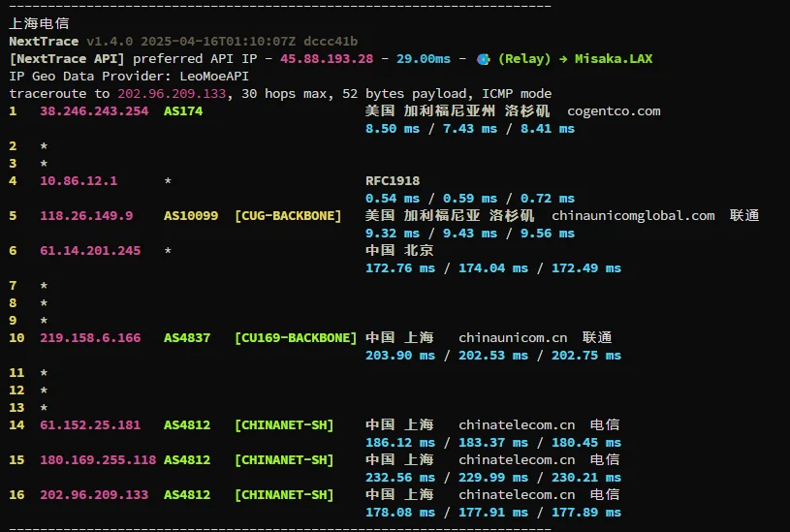Click the 186.12 ms latency value
The height and width of the screenshot is (532, 790).
pyautogui.click(x=400, y=443)
